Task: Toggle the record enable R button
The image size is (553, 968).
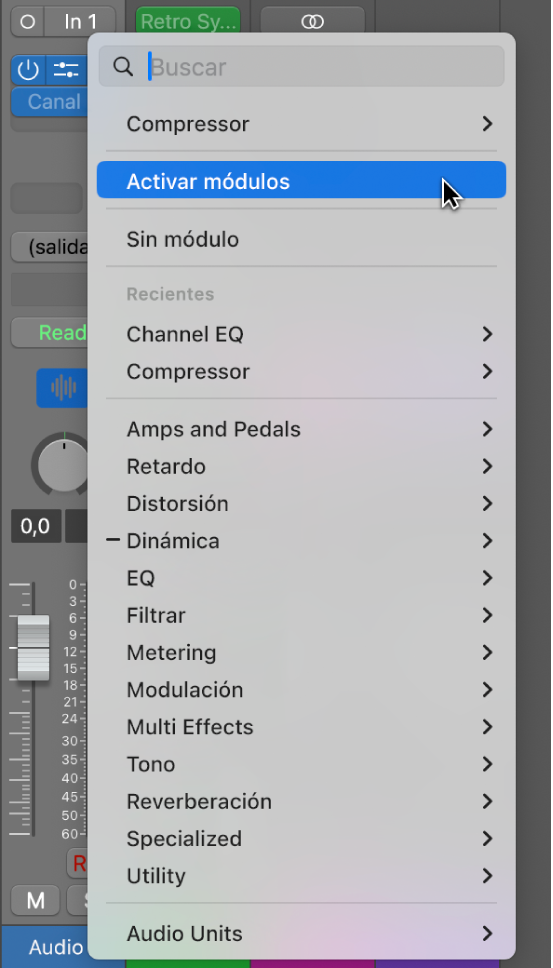Action: (78, 862)
